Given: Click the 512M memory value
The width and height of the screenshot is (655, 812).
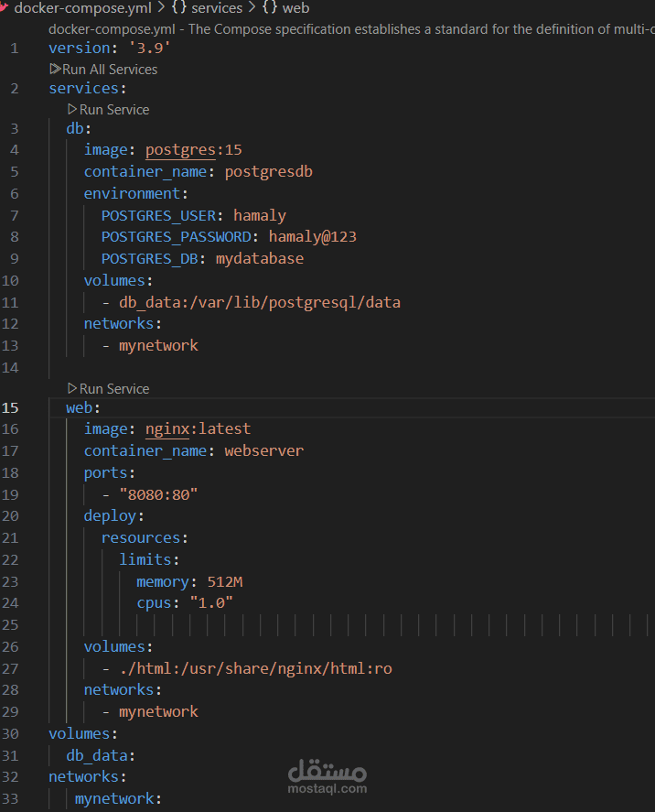Looking at the screenshot, I should click(224, 581).
